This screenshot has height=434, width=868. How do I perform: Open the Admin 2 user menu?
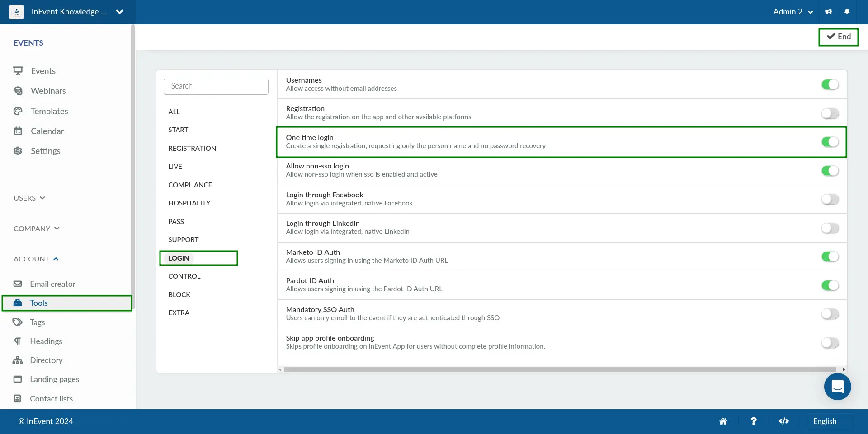(x=793, y=12)
